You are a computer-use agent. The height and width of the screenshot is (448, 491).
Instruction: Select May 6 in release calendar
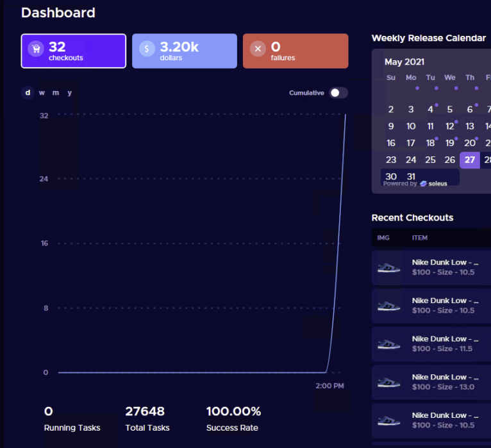470,110
